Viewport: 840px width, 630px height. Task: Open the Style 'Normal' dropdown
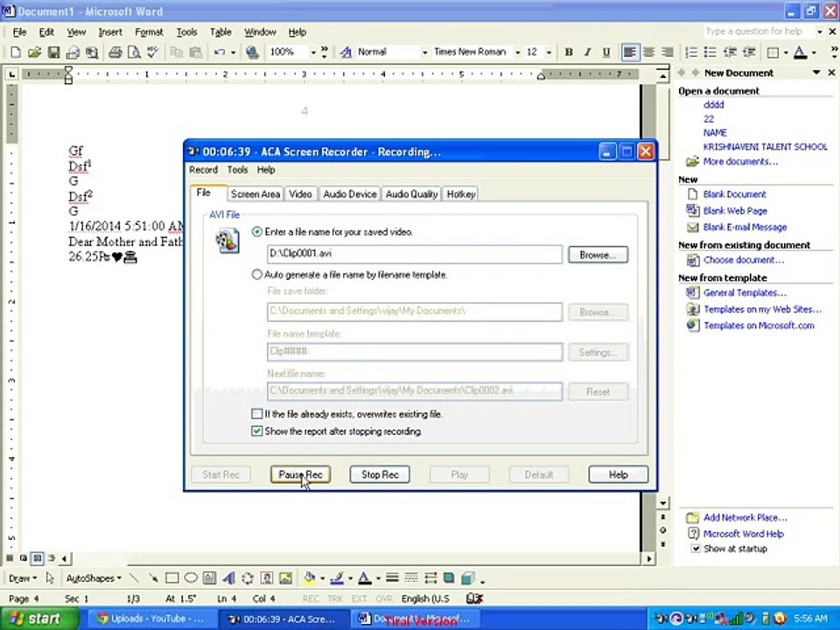coord(425,52)
